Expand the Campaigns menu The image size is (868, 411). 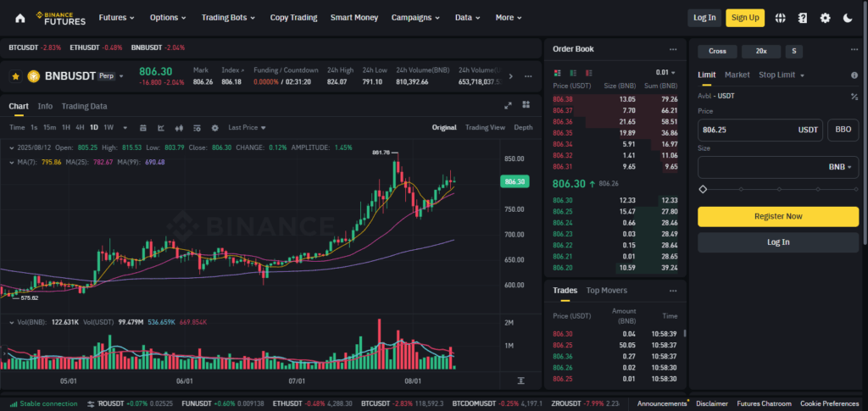point(415,18)
